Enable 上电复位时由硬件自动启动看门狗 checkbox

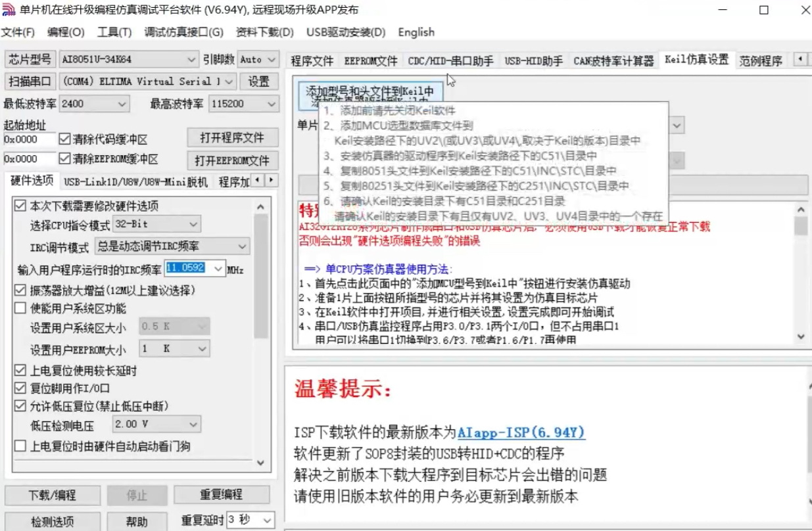(20, 446)
